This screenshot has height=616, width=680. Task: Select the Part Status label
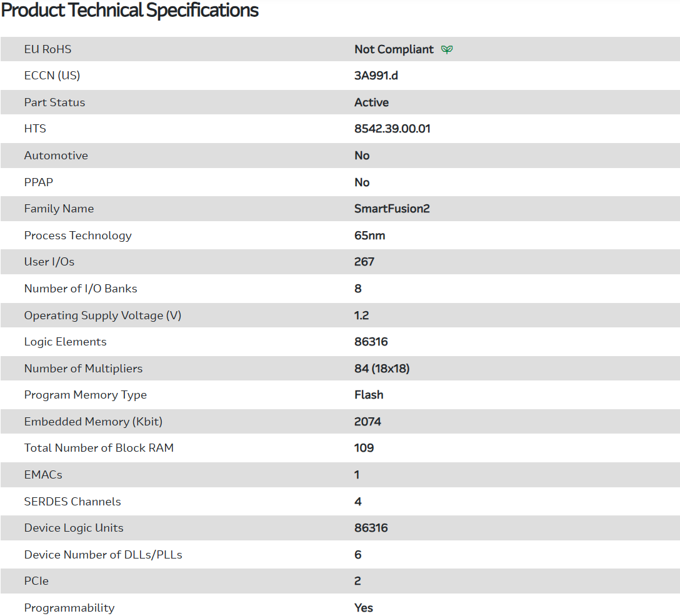click(54, 102)
